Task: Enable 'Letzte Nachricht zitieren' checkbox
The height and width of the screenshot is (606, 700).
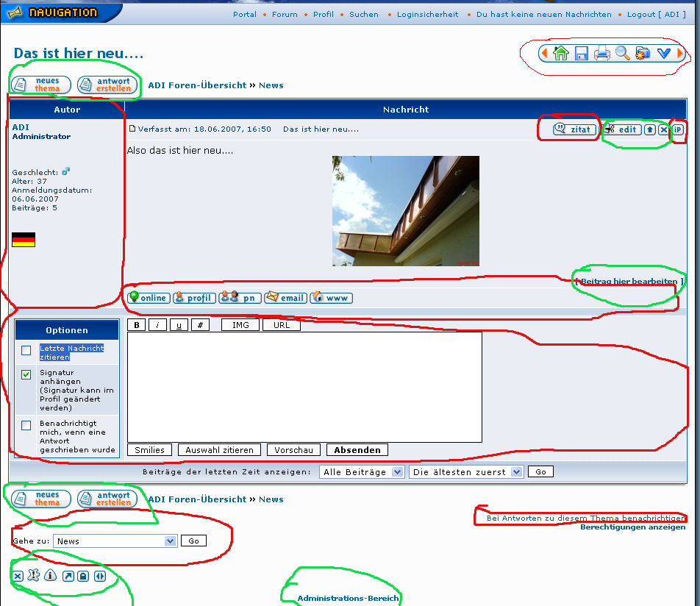Action: pyautogui.click(x=26, y=351)
